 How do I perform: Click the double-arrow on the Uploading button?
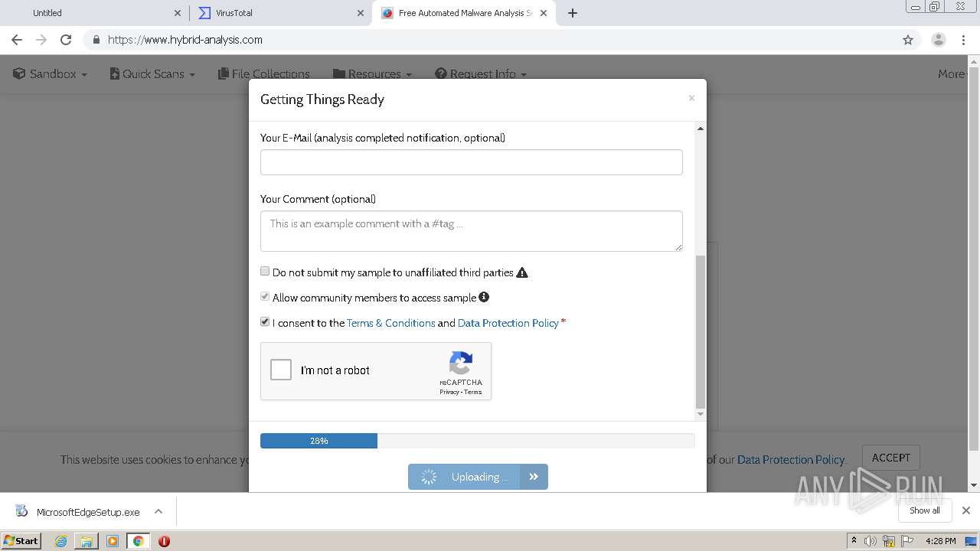click(534, 477)
